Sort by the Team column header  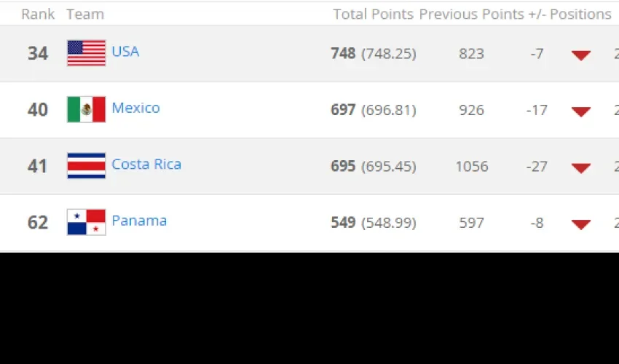85,15
